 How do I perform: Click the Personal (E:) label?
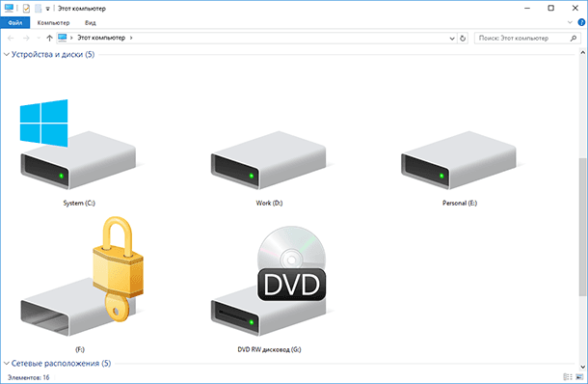click(x=460, y=203)
